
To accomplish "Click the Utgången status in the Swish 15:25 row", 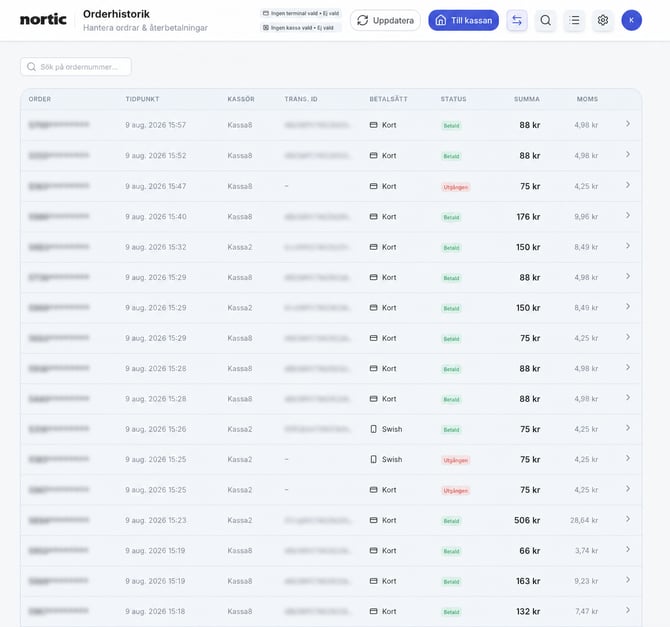I will 455,460.
